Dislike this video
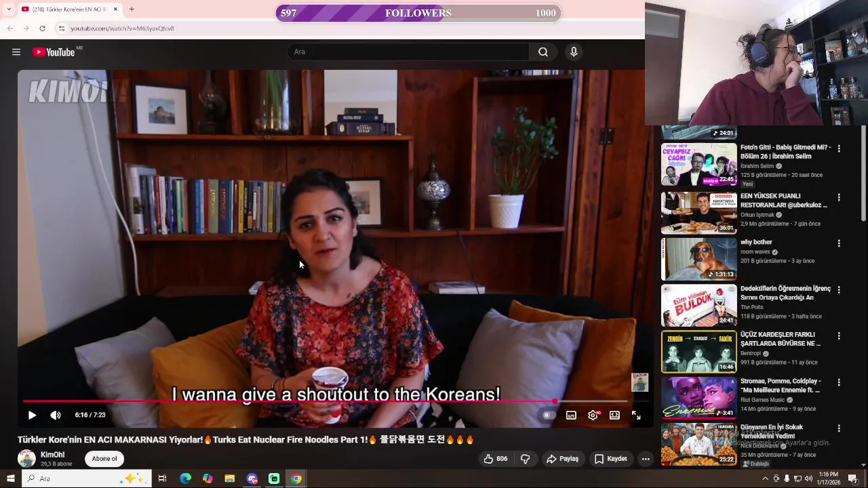 pos(525,459)
